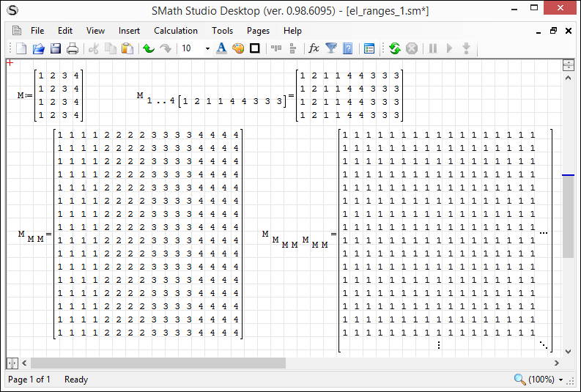Viewport: 581px width, 392px height.
Task: Toggle the region border icon
Action: point(255,48)
